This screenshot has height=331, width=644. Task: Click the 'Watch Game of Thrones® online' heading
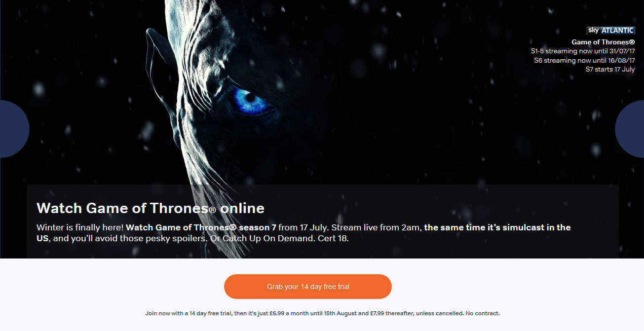point(151,208)
